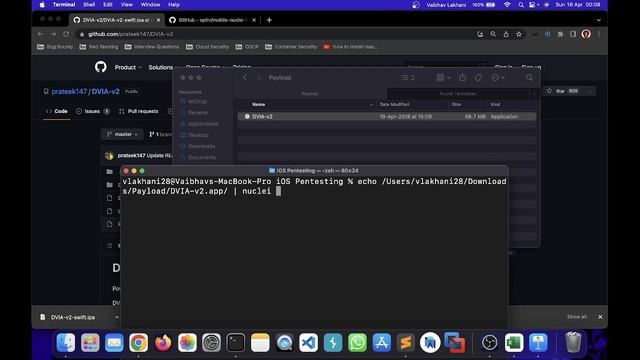Image resolution: width=640 pixels, height=360 pixels.
Task: Open the Edit menu
Action: (x=108, y=5)
